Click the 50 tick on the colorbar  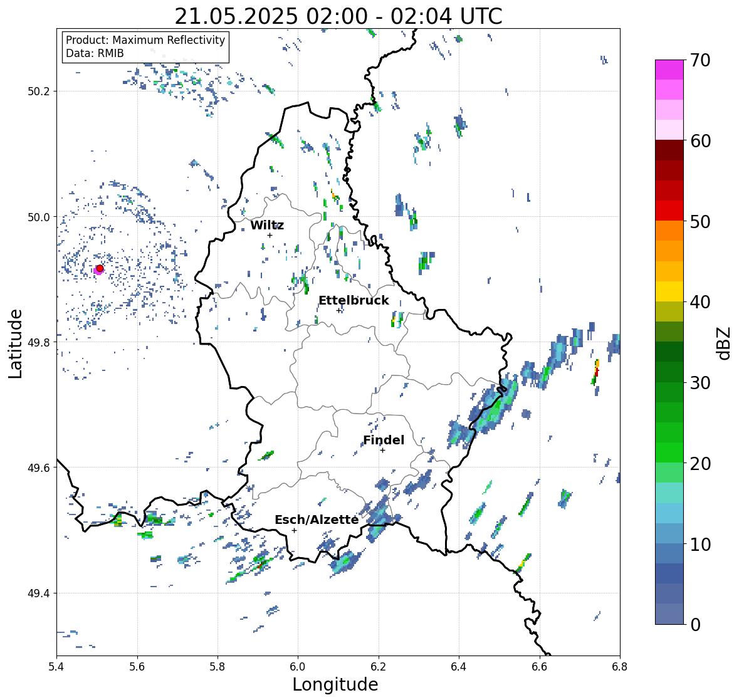point(700,221)
